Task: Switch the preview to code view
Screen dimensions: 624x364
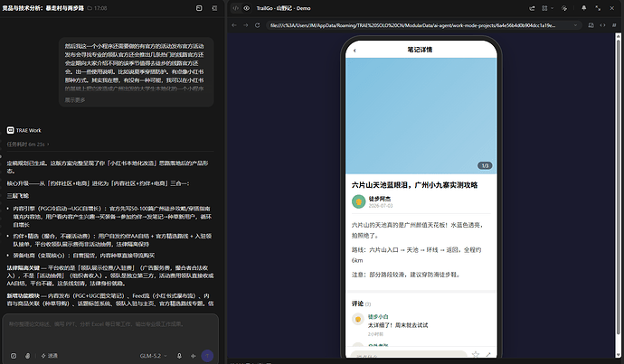Action: click(x=236, y=8)
